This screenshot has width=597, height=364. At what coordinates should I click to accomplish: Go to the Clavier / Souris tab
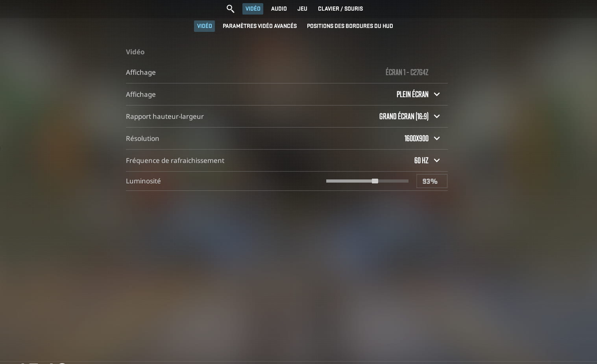tap(340, 9)
